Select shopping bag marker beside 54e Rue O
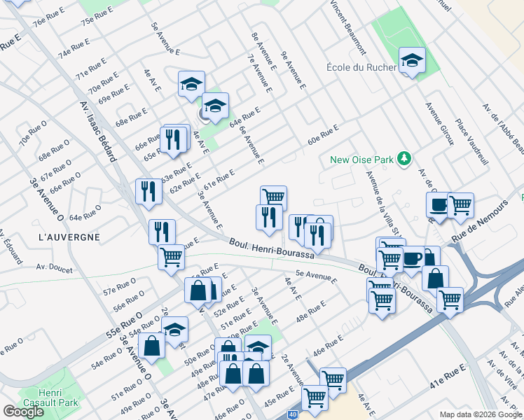This screenshot has width=524, height=420. tap(151, 348)
